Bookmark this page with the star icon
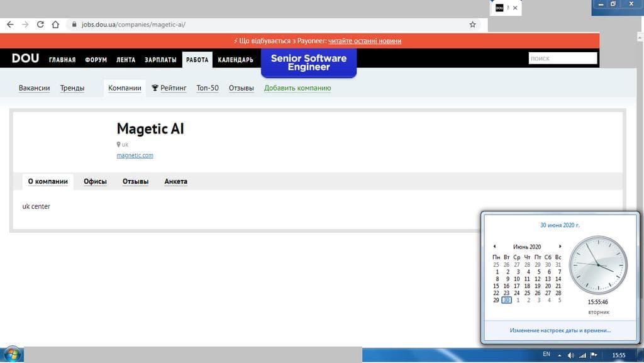 tap(473, 25)
